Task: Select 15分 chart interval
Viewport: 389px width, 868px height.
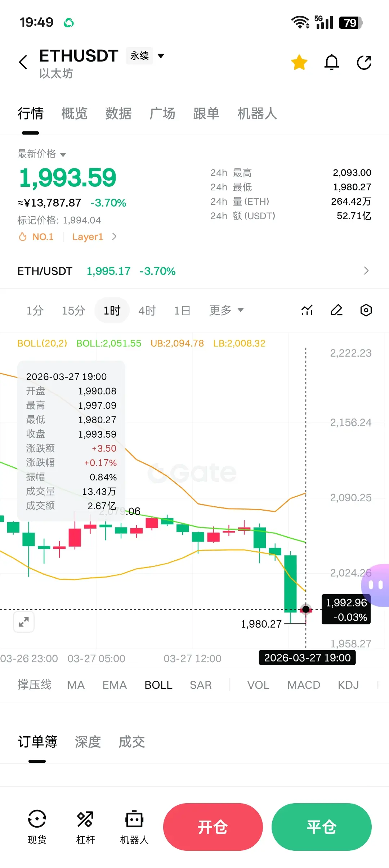Action: (x=73, y=310)
